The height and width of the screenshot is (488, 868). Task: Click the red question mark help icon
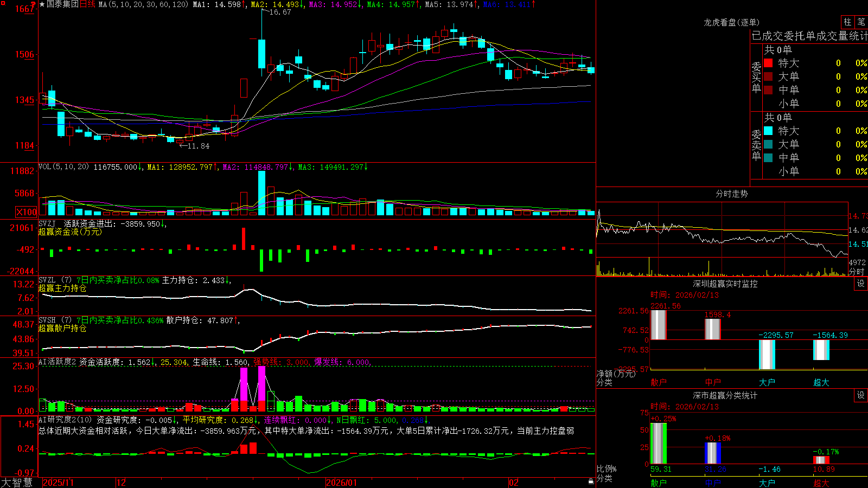point(34,4)
